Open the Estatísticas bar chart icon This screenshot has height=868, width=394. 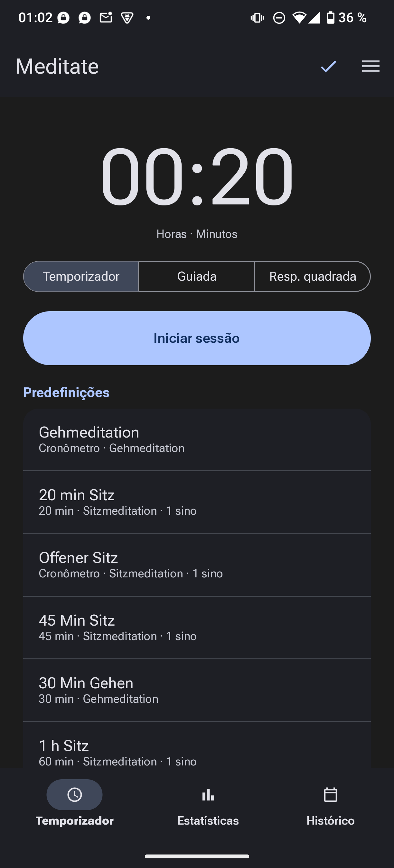[208, 795]
